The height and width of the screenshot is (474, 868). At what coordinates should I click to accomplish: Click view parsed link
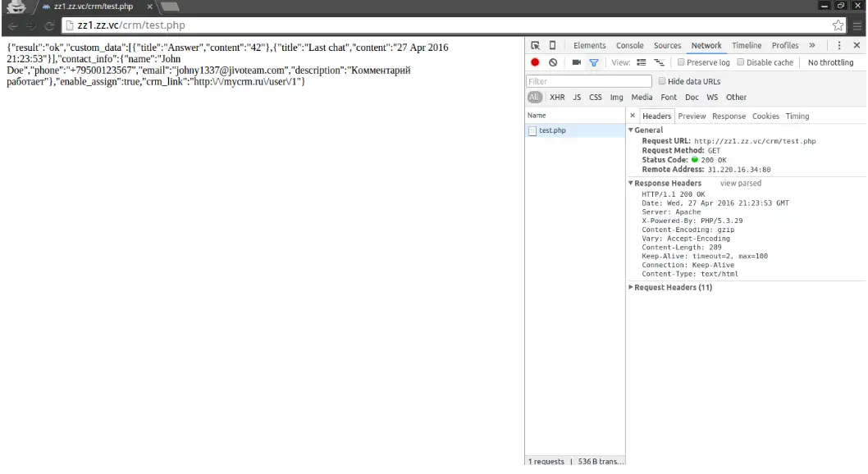[x=740, y=184]
